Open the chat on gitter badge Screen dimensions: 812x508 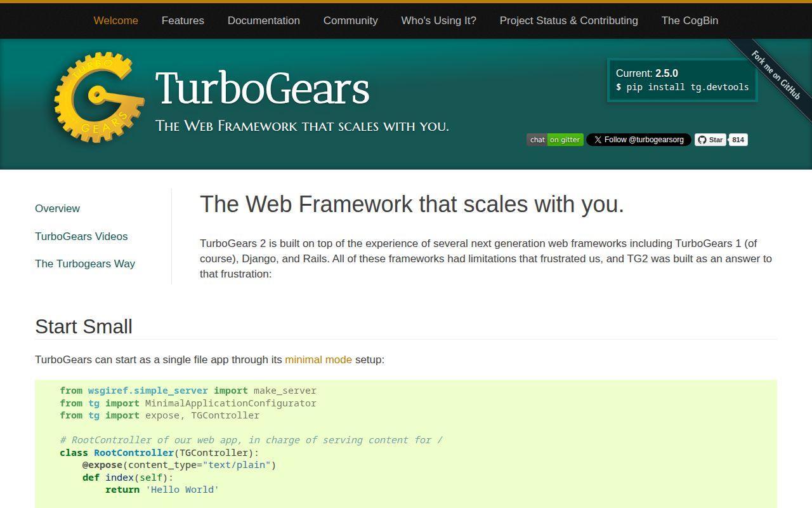554,140
